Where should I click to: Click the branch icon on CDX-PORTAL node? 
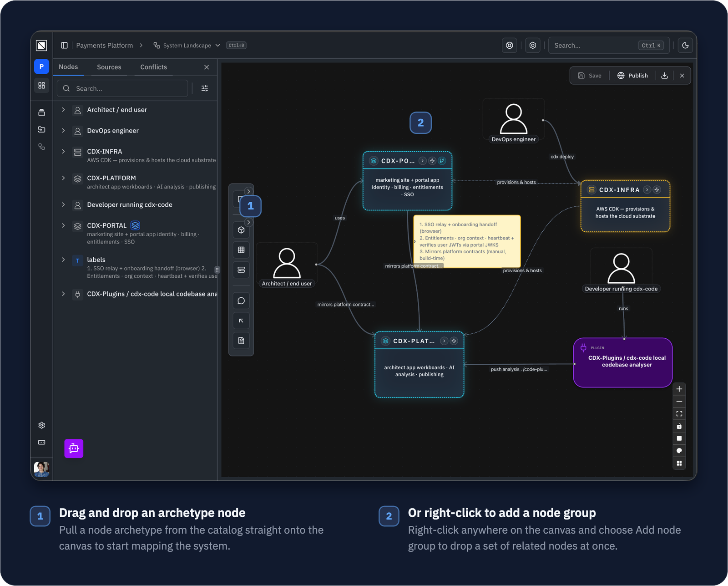click(442, 161)
